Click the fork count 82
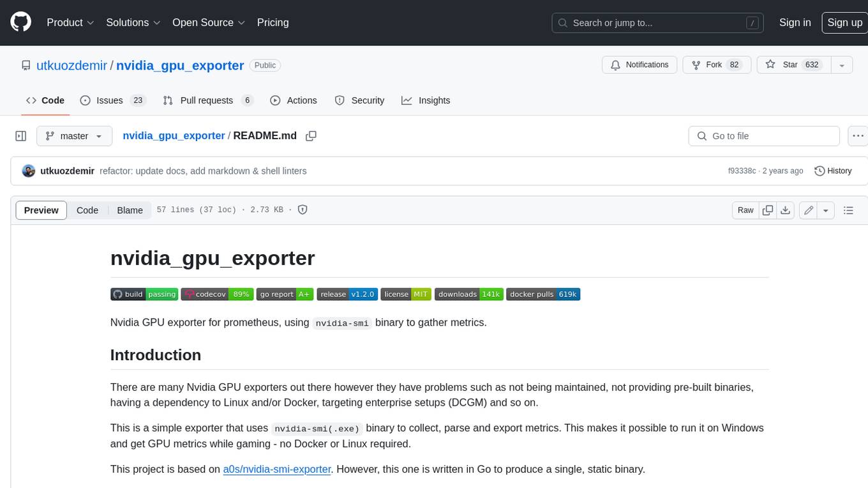868x488 pixels. (734, 65)
